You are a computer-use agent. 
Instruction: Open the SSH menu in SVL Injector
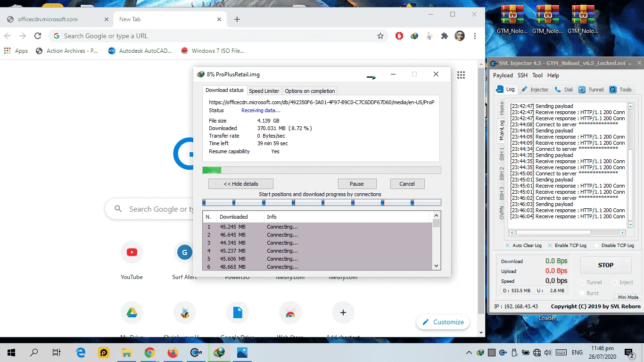(x=522, y=75)
